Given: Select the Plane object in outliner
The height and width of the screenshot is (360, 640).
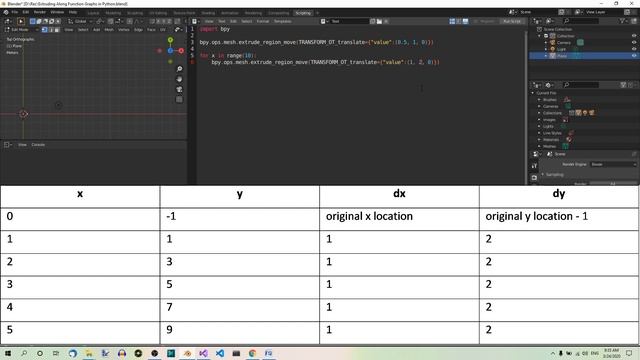Looking at the screenshot, I should tap(562, 56).
